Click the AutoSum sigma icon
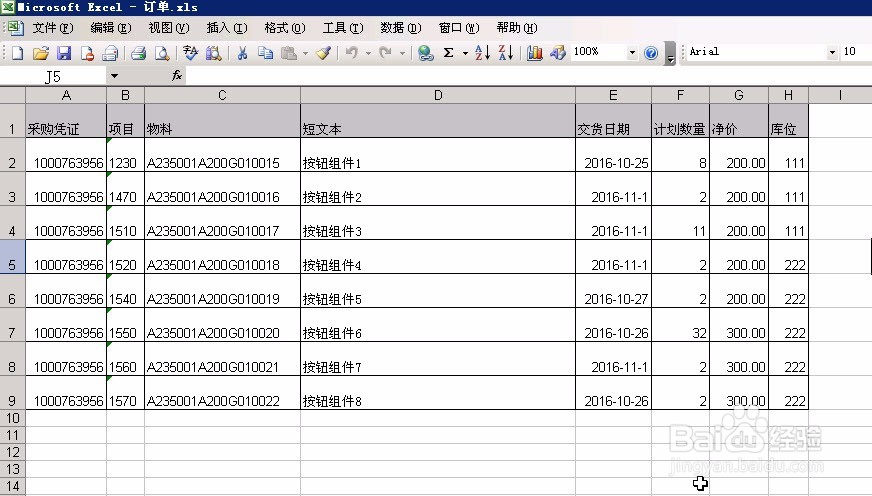The height and width of the screenshot is (496, 872). pos(449,53)
